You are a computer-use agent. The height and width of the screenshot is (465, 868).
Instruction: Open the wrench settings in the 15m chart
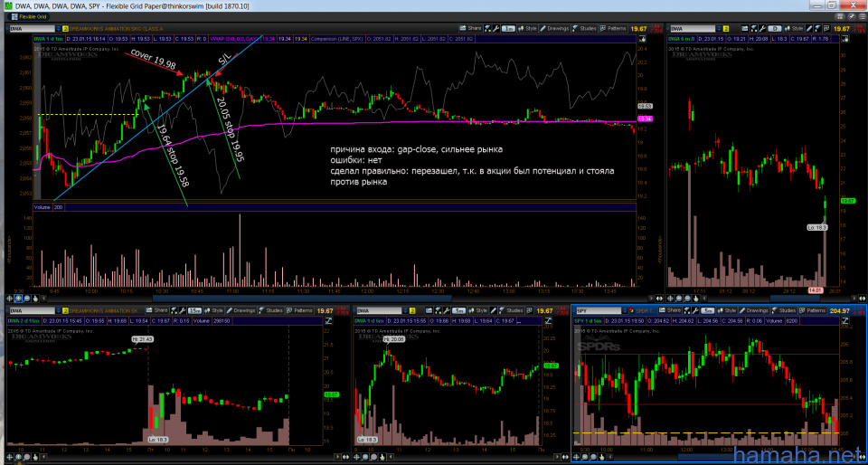pyautogui.click(x=182, y=310)
